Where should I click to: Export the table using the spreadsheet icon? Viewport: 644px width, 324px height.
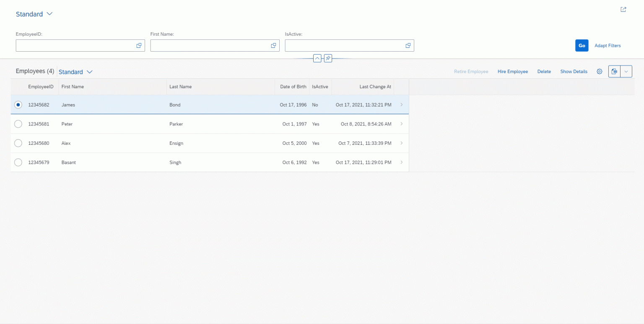tap(614, 71)
